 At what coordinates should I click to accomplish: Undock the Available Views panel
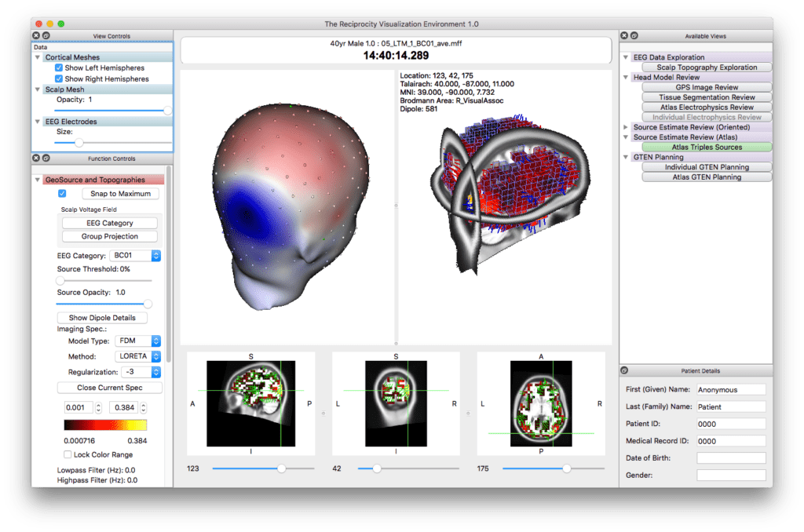[x=634, y=36]
